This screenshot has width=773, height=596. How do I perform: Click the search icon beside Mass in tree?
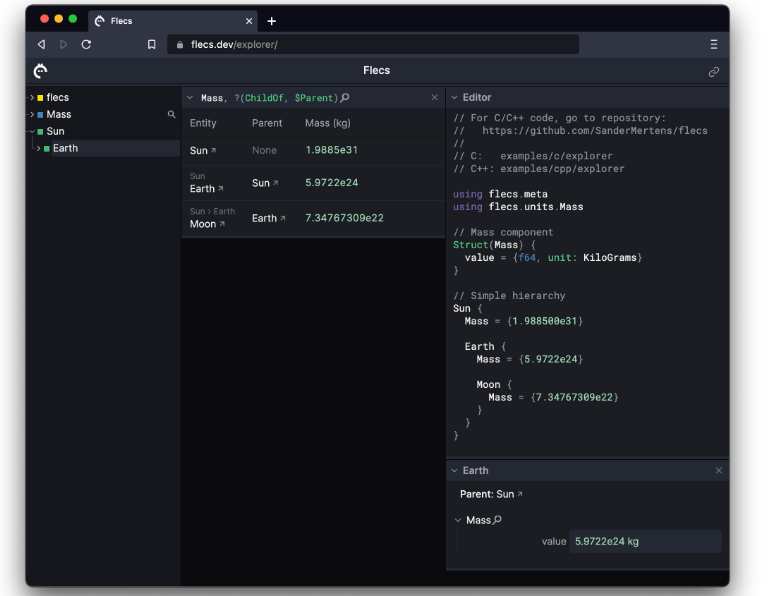[x=172, y=115]
